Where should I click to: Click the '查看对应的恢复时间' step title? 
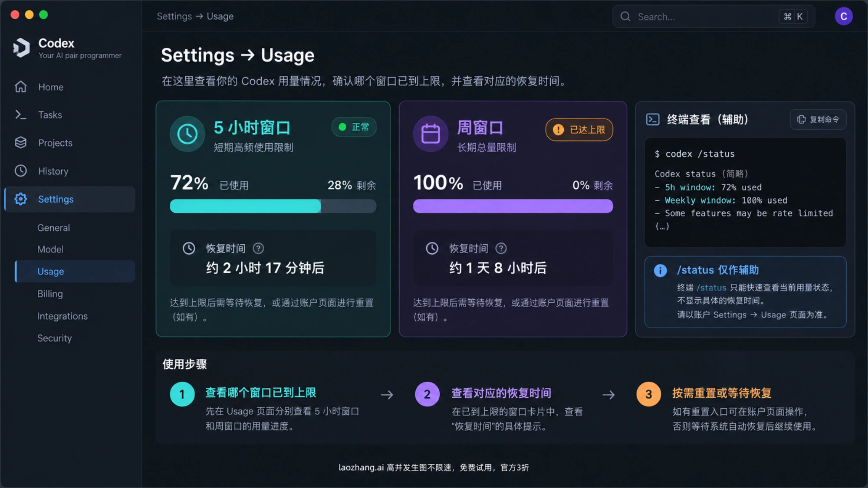(x=501, y=393)
